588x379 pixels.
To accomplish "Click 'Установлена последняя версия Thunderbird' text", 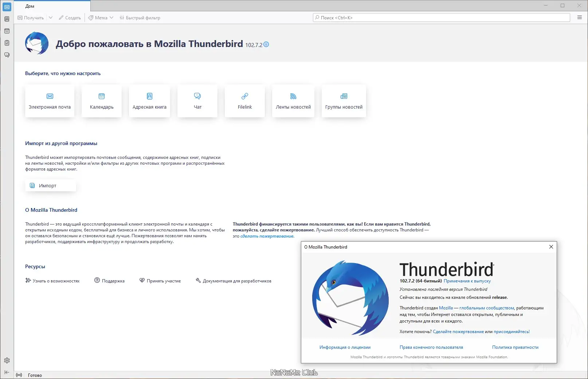I will pos(443,289).
